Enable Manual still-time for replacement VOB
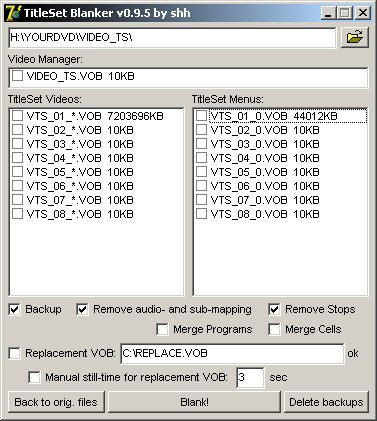The height and width of the screenshot is (421, 377). pos(34,377)
